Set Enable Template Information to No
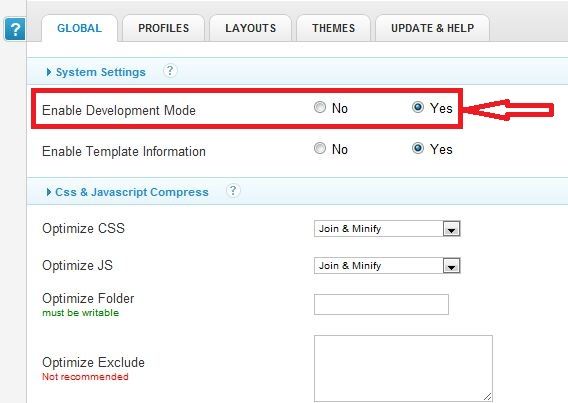568x403 pixels. 320,148
